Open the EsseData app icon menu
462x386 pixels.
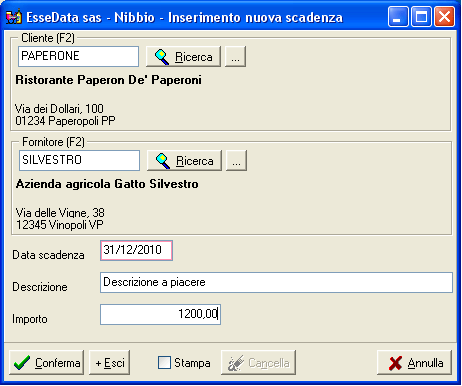coord(14,17)
